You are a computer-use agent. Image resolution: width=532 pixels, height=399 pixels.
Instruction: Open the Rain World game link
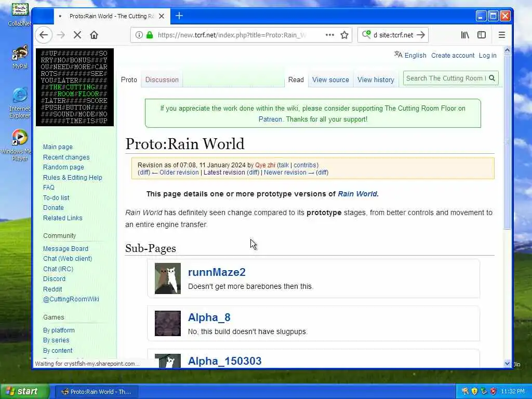pos(357,194)
